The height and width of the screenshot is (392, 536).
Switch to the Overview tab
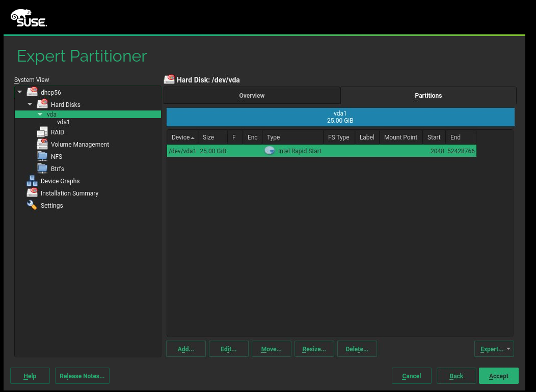252,96
